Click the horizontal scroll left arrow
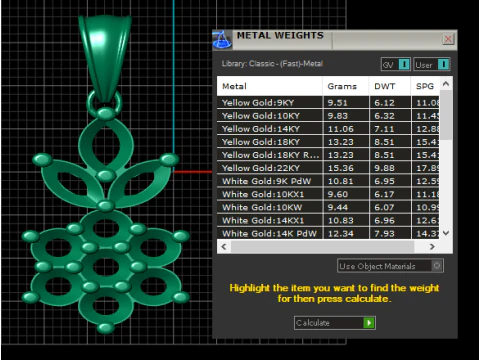The height and width of the screenshot is (360, 480). point(224,247)
